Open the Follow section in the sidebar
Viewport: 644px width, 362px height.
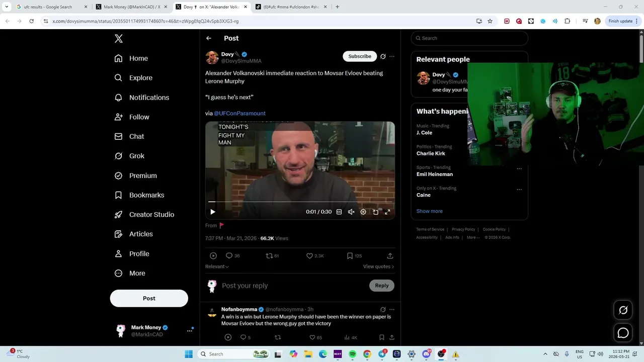pyautogui.click(x=132, y=117)
